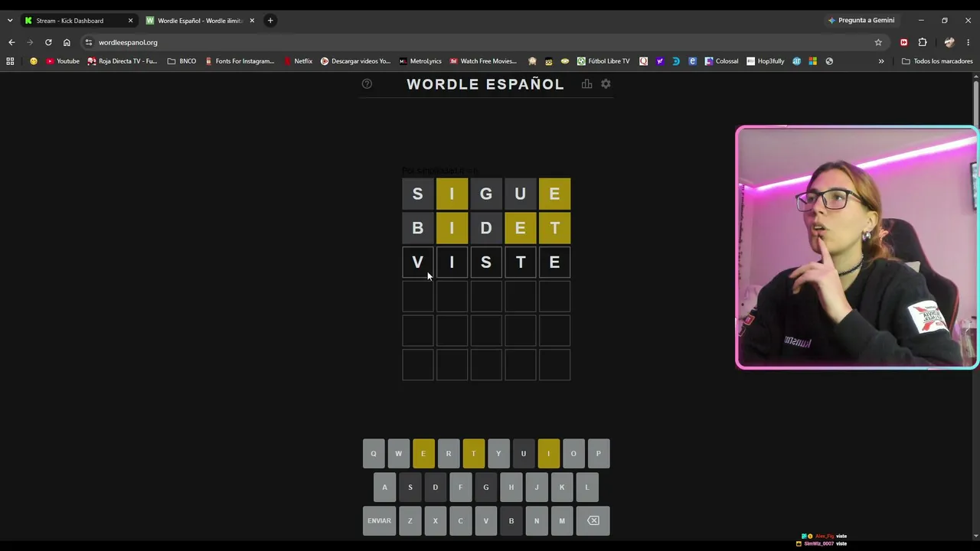The height and width of the screenshot is (551, 980).
Task: Open the BNCO bookmarks folder
Action: pyautogui.click(x=181, y=61)
